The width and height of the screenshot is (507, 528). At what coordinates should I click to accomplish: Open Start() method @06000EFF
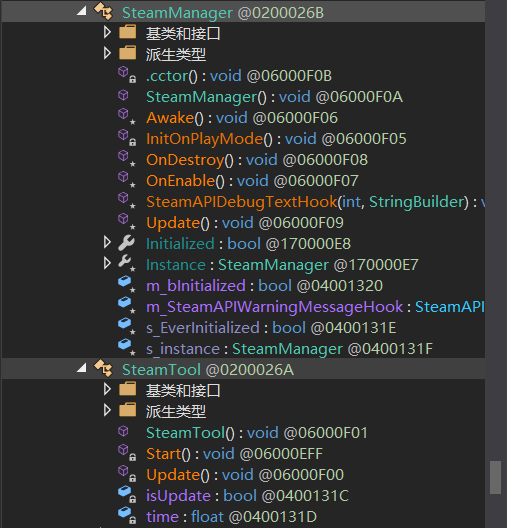point(234,454)
